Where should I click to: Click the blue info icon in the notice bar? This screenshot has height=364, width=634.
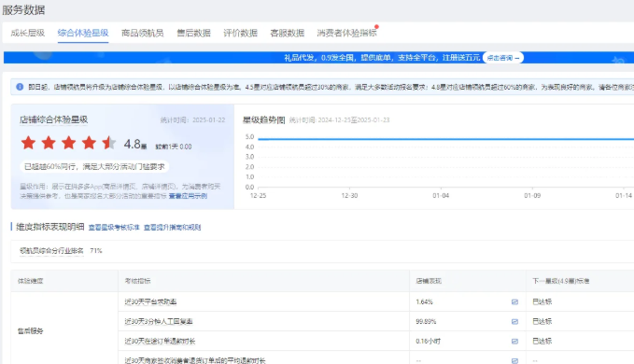[20, 87]
